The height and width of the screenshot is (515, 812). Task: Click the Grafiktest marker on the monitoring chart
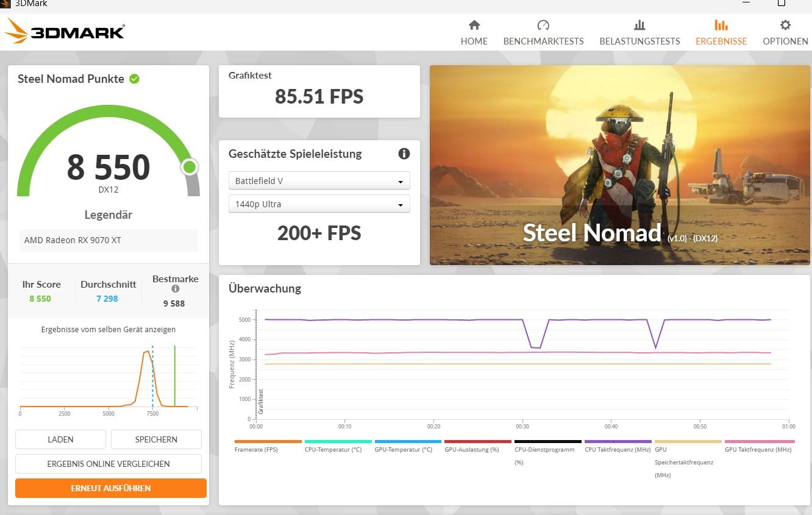(x=261, y=402)
